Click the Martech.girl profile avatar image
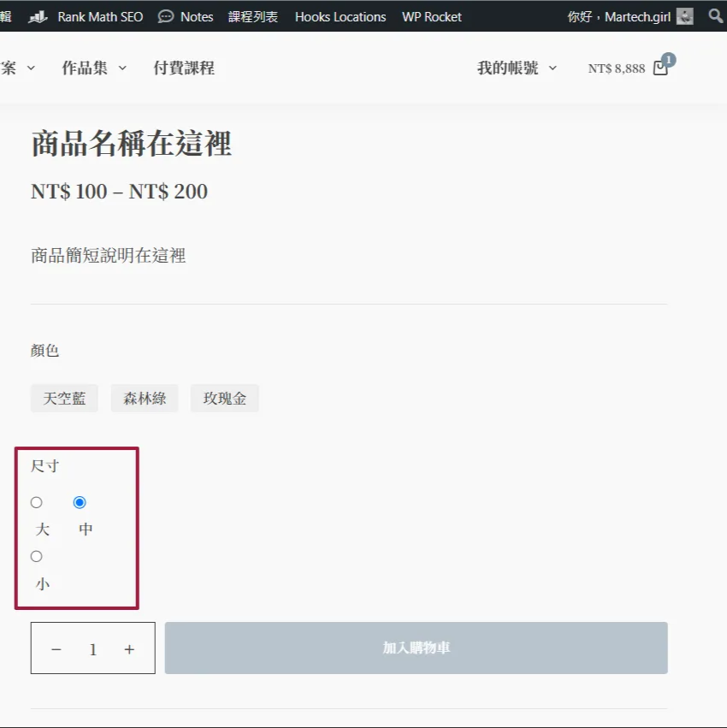Viewport: 727px width, 728px height. point(684,15)
